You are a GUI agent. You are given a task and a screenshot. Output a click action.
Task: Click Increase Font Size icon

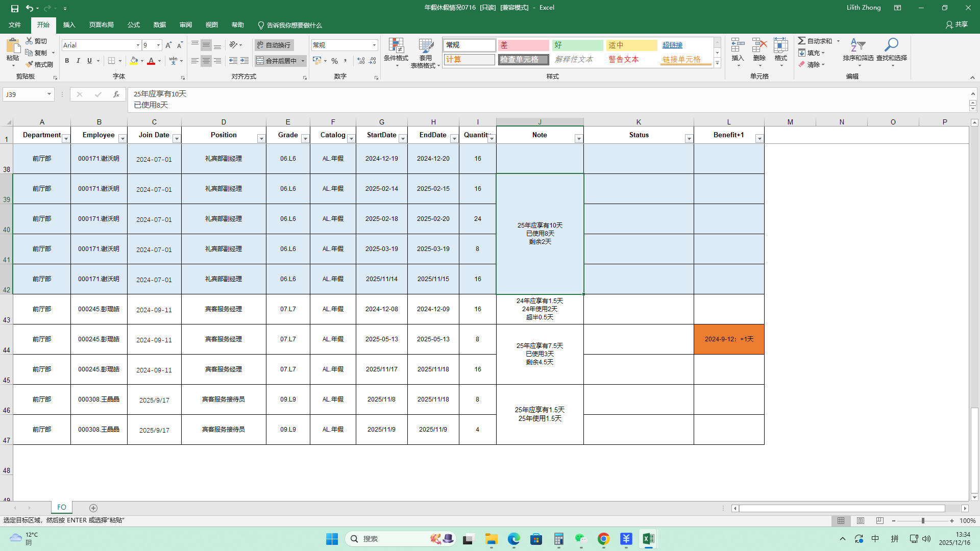[168, 45]
